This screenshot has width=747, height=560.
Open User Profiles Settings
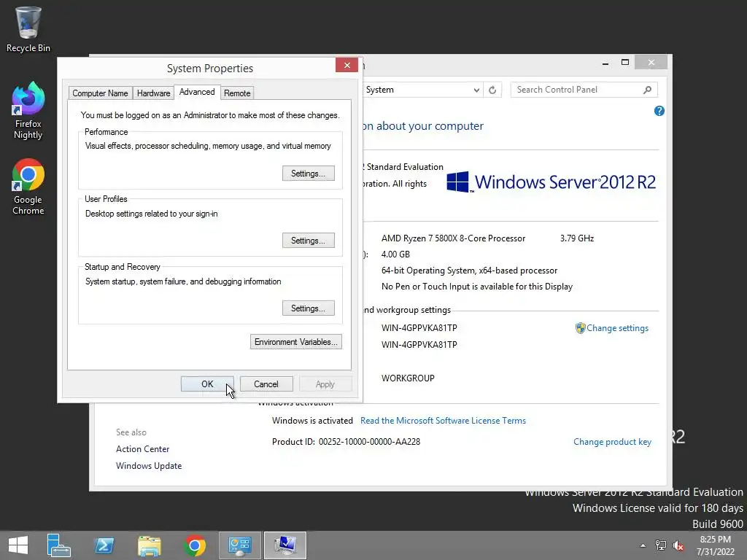(x=309, y=241)
